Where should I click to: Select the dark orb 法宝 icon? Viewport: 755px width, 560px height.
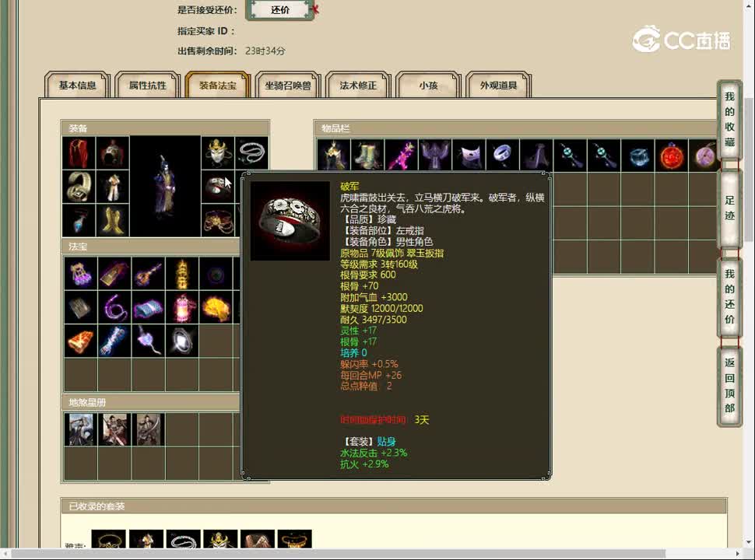pyautogui.click(x=216, y=273)
